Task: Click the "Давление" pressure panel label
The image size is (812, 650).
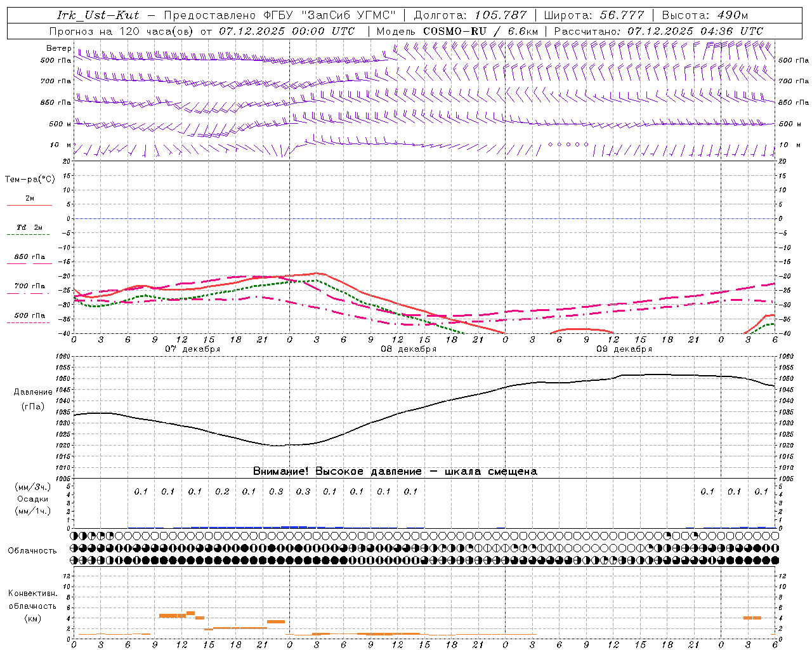Action: [x=32, y=392]
